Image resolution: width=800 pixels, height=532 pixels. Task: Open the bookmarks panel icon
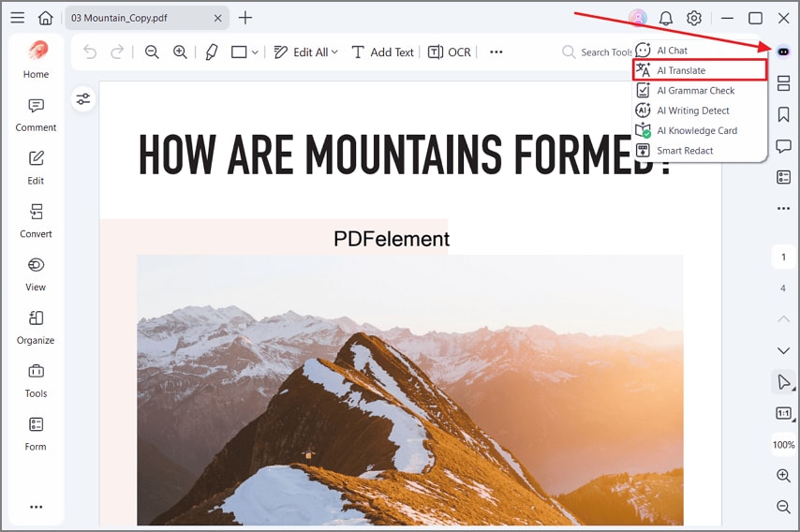[784, 114]
